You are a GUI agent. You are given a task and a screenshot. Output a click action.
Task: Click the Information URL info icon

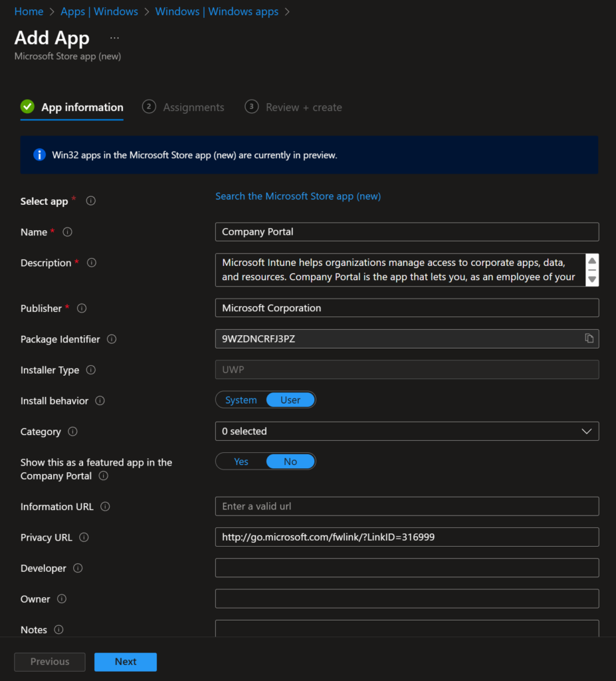click(x=105, y=507)
